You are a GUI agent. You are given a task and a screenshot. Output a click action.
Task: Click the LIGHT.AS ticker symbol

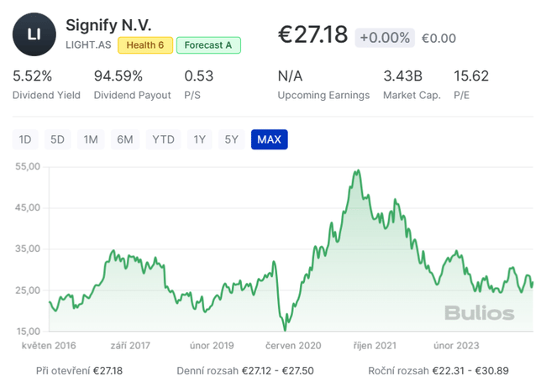88,44
